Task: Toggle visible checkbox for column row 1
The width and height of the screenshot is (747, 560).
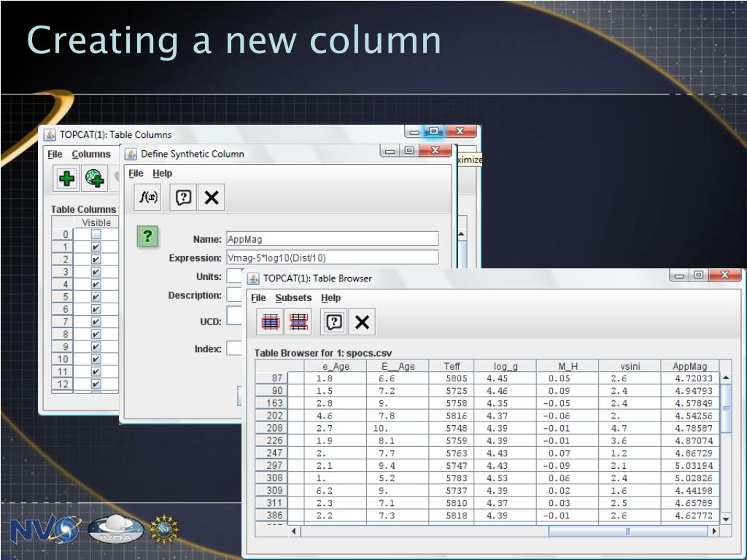Action: coord(96,246)
